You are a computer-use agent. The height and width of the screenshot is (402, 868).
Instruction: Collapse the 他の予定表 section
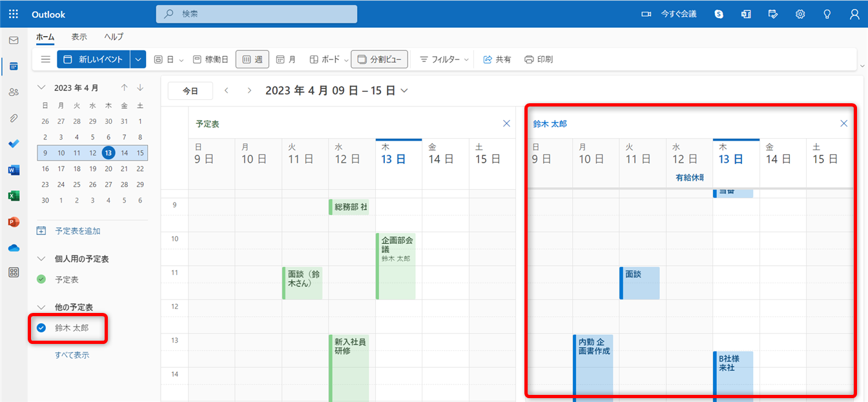click(x=42, y=307)
